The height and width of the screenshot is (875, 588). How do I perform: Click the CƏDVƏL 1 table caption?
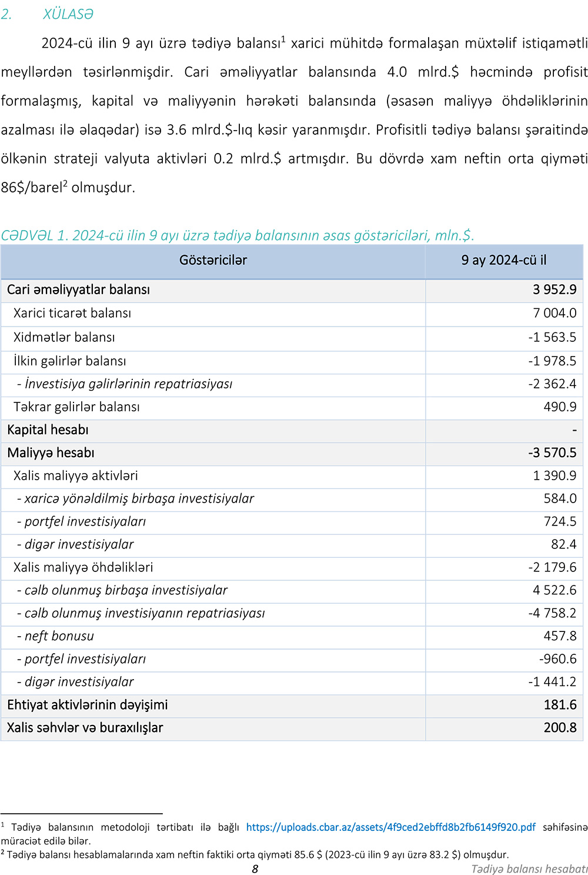[237, 235]
